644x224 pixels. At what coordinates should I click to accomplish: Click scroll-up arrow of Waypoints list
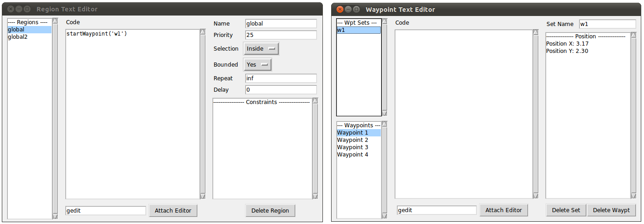[384, 124]
